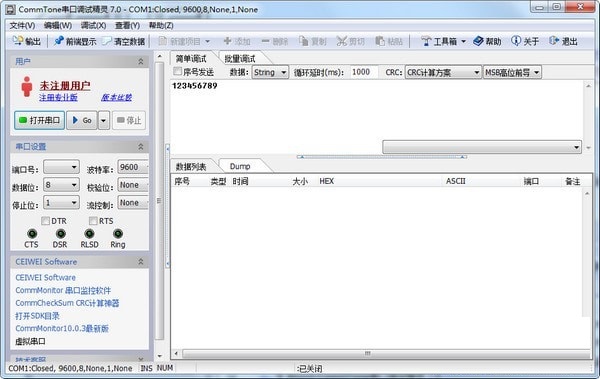Open the 数据 String type dropdown
Image resolution: width=600 pixels, height=379 pixels.
[x=270, y=72]
